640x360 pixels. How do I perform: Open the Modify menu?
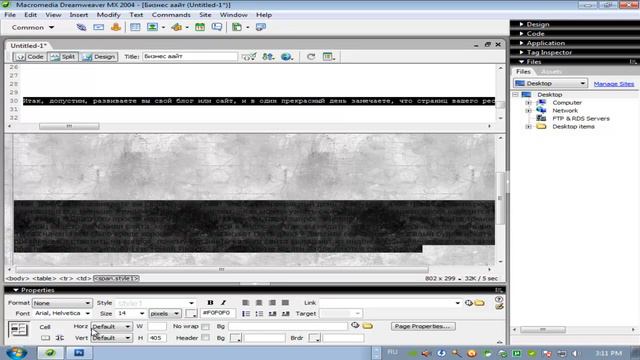(x=109, y=15)
